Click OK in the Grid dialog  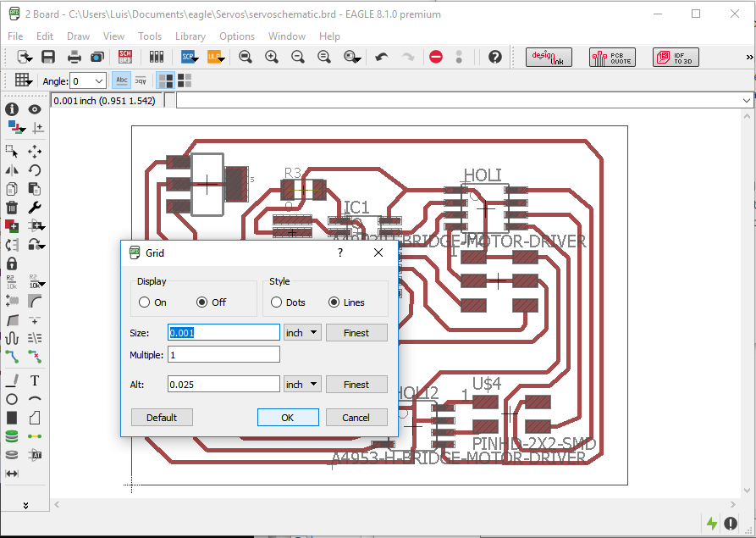[288, 418]
